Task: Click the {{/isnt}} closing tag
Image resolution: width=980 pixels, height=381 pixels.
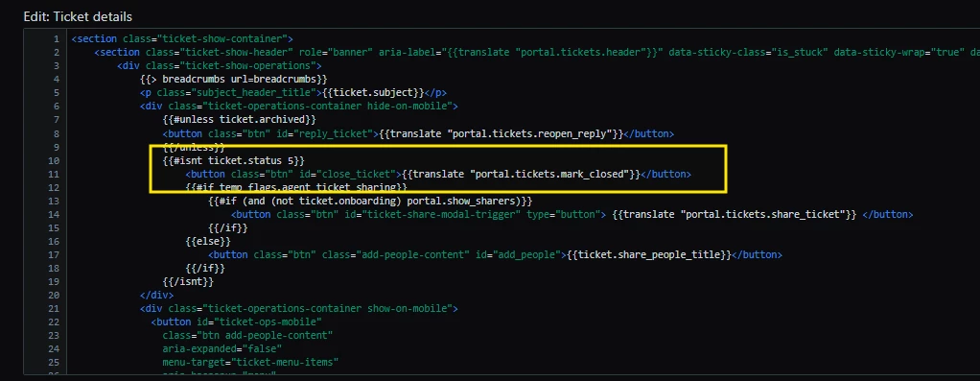Action: 188,282
